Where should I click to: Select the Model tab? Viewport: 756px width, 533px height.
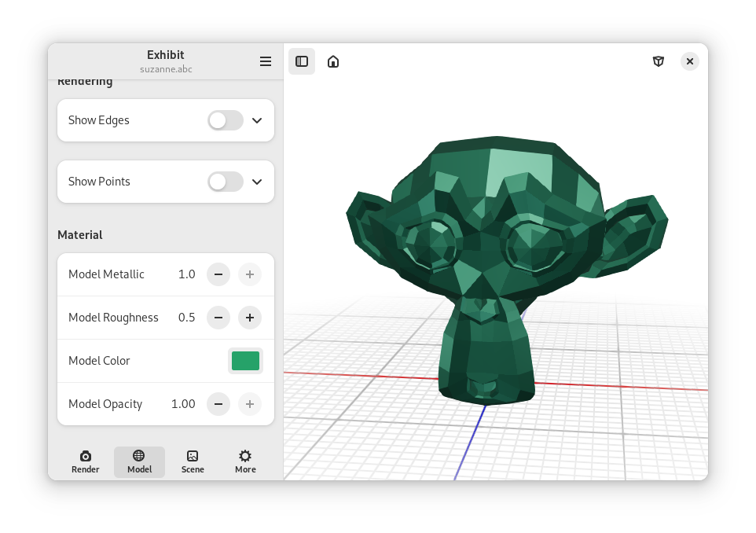(139, 462)
